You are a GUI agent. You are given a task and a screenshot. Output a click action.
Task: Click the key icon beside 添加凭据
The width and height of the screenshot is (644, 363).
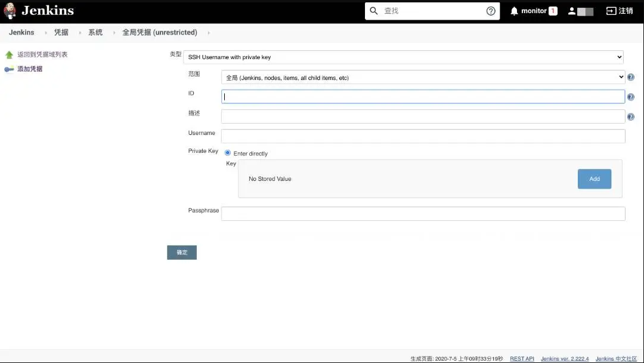(9, 69)
